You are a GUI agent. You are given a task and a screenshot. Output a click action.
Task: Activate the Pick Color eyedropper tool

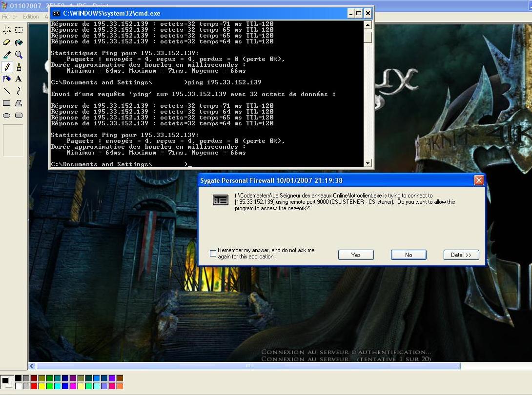7,55
